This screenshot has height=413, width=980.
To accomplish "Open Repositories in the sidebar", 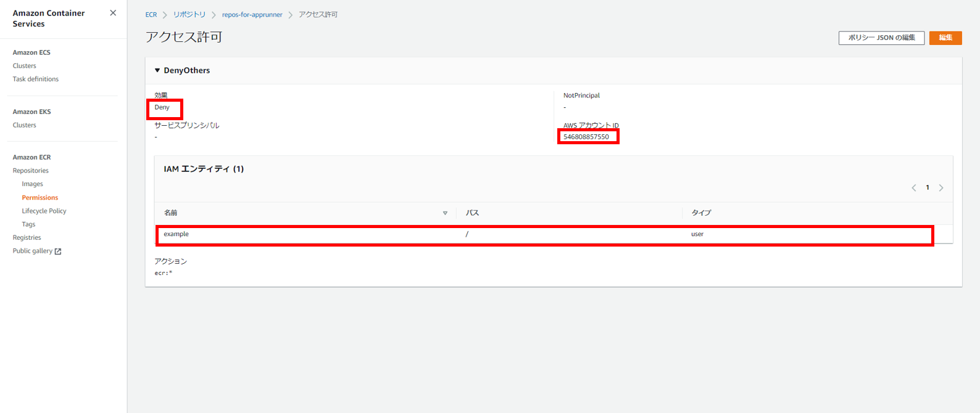I will (31, 171).
